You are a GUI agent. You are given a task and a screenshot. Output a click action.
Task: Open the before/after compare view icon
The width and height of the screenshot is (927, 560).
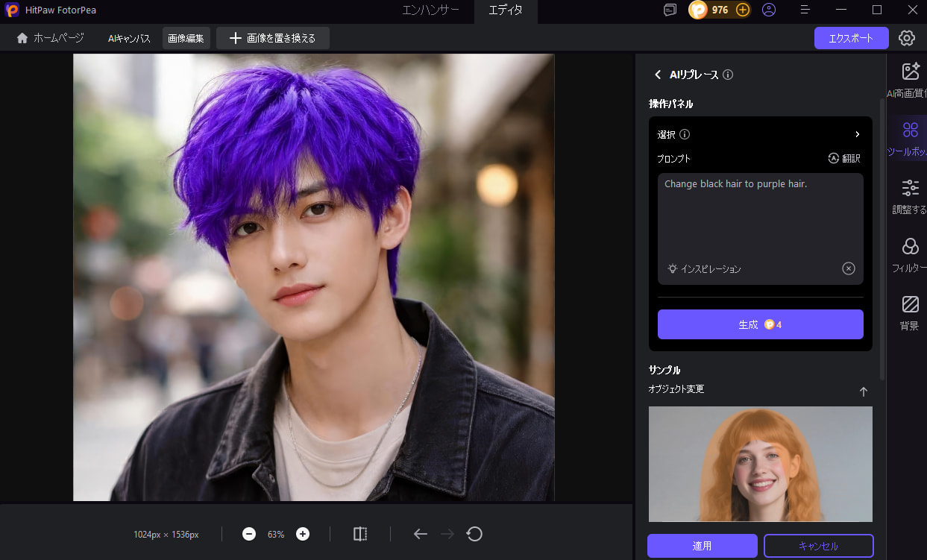(x=360, y=534)
